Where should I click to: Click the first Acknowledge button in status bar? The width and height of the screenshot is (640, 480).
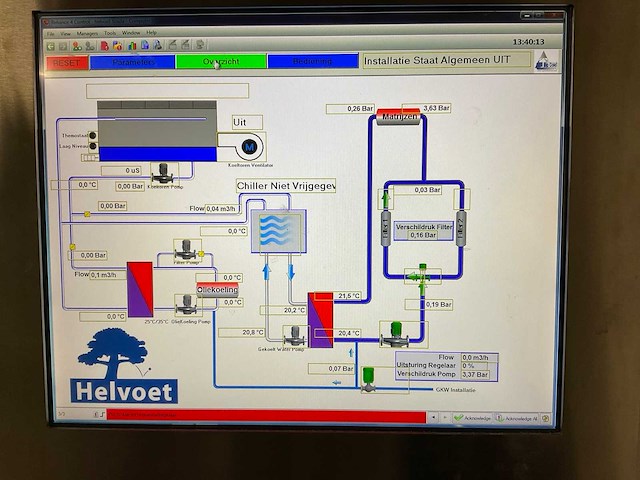click(x=474, y=418)
